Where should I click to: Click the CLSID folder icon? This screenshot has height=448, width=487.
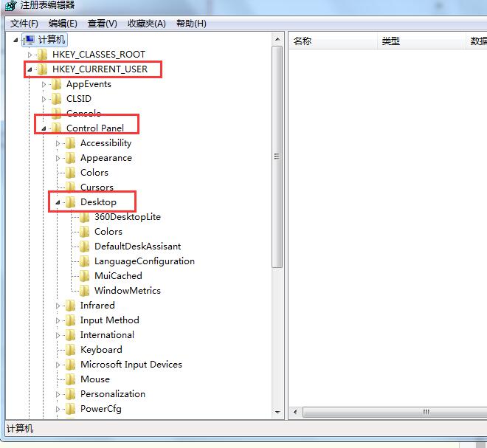coord(57,99)
